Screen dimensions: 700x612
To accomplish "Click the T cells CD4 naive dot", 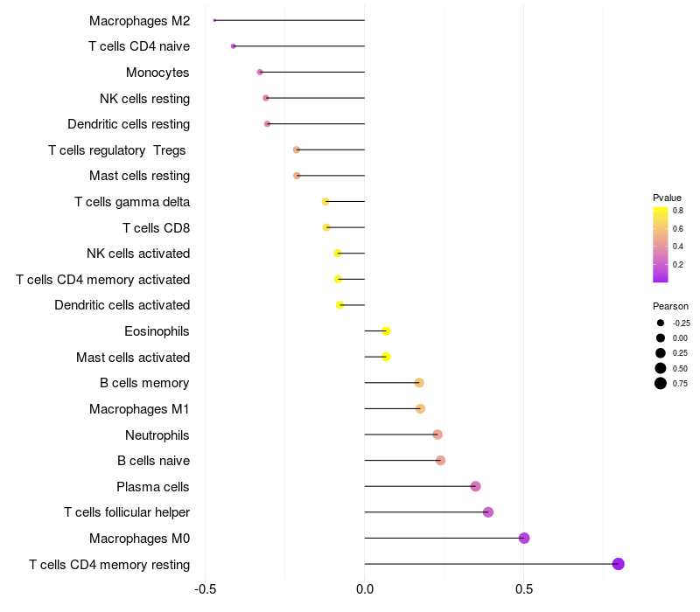I will click(x=233, y=46).
